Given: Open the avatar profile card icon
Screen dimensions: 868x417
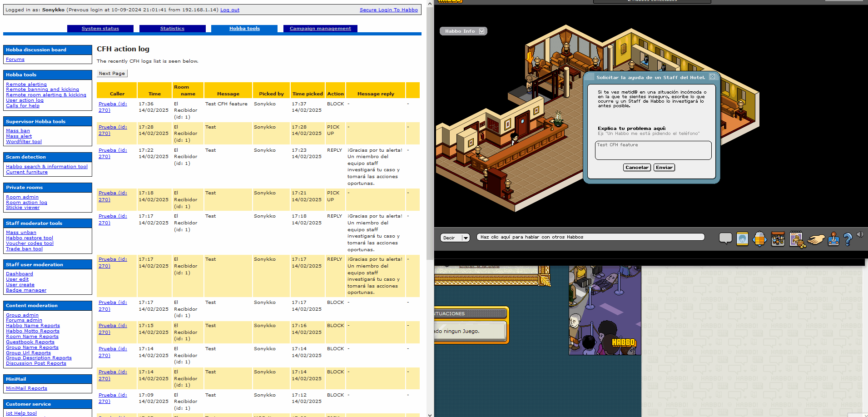Looking at the screenshot, I should (742, 238).
